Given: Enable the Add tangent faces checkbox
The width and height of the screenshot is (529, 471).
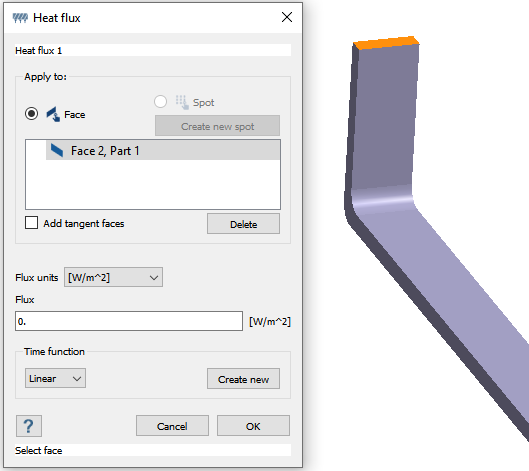Looking at the screenshot, I should pyautogui.click(x=31, y=223).
